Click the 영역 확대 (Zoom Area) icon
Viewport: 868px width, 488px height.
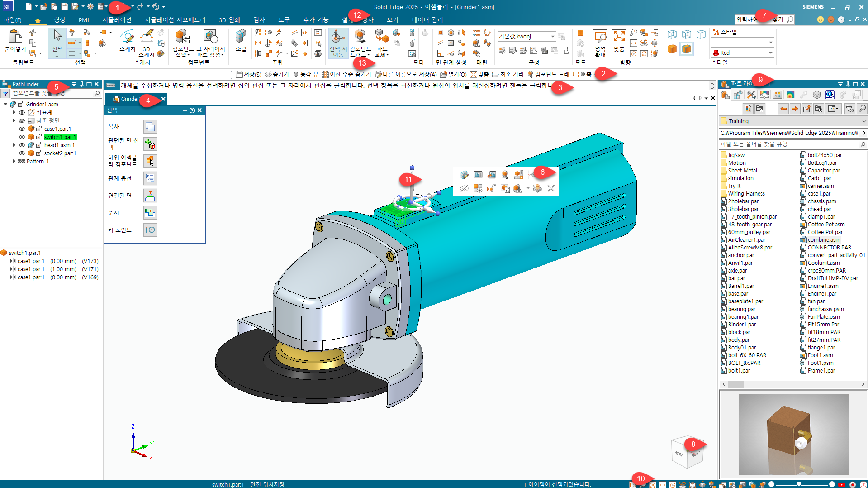tap(600, 36)
